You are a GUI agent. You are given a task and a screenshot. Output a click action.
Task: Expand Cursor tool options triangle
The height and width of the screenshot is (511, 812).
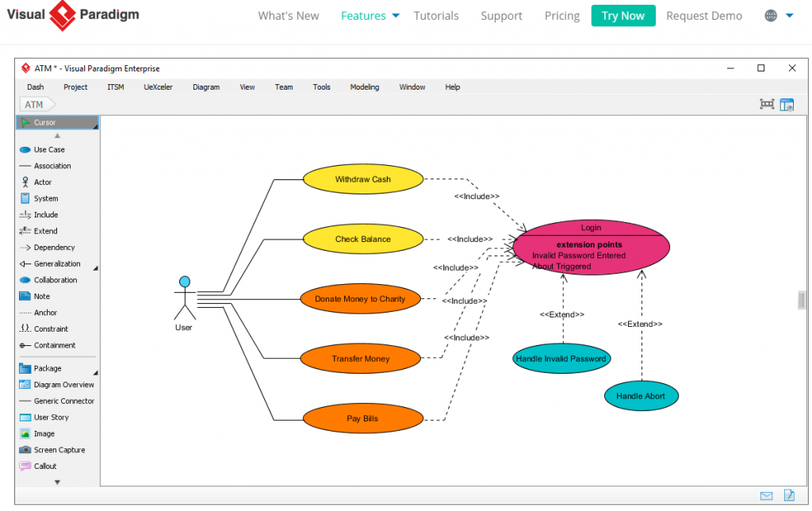(x=96, y=126)
